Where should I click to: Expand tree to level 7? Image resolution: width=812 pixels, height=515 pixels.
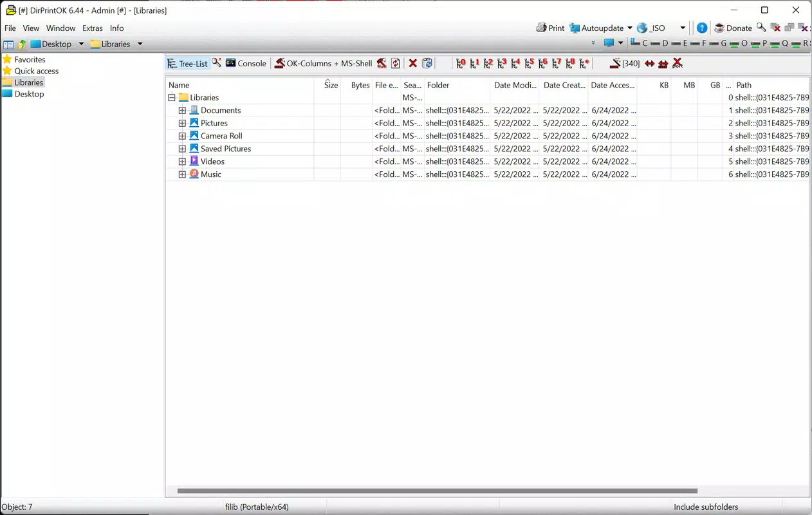(x=557, y=63)
